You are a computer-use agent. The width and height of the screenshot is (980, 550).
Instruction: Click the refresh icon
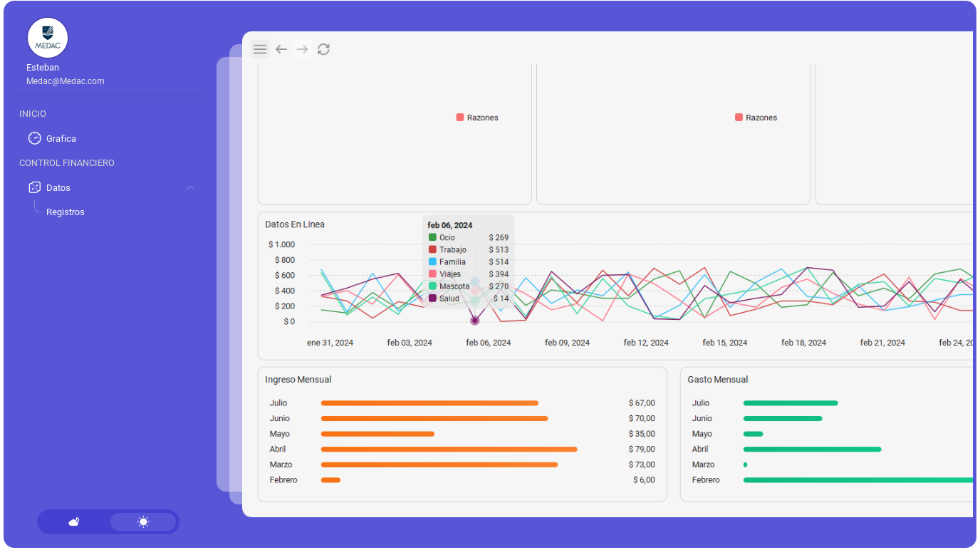tap(323, 49)
